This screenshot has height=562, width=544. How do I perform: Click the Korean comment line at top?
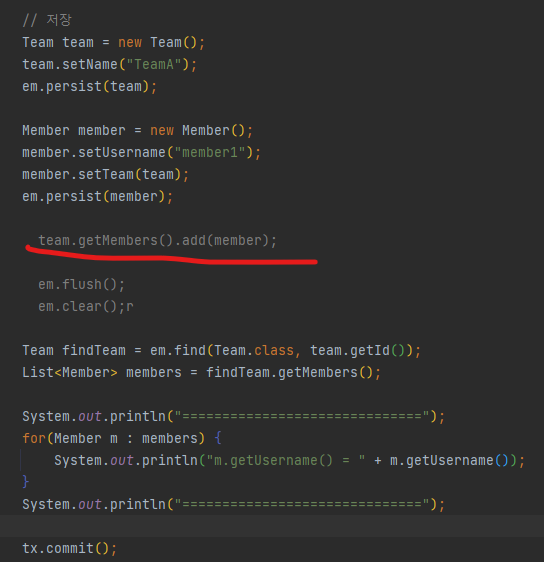(47, 20)
